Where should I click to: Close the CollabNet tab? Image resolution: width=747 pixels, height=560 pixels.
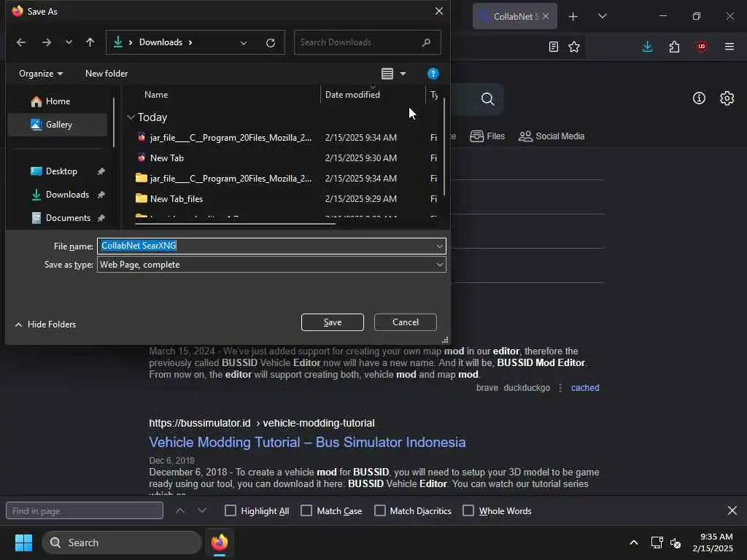546,17
